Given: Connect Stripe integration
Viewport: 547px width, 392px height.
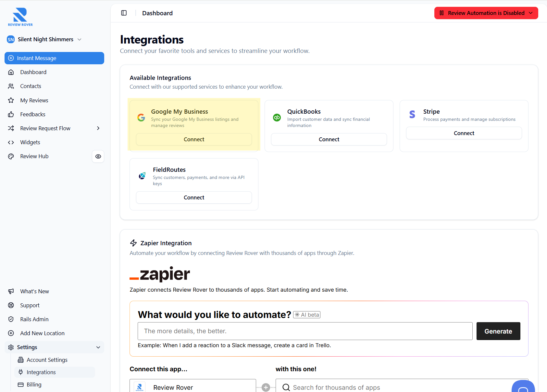Looking at the screenshot, I should coord(464,133).
